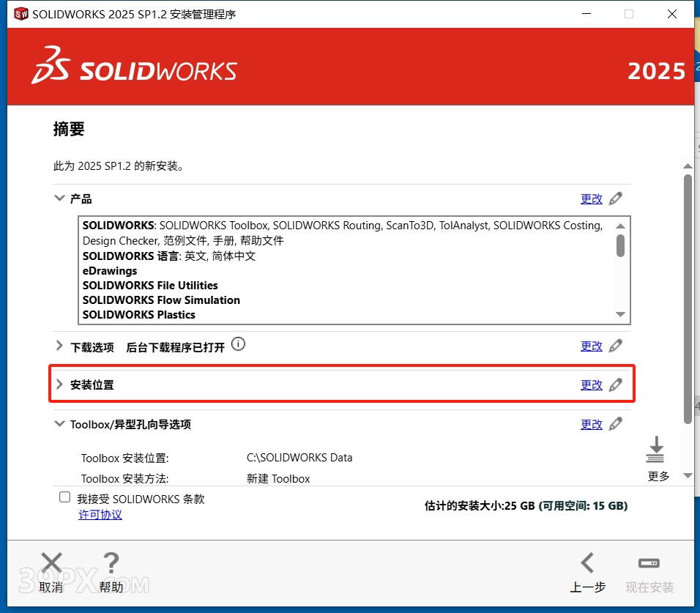
Task: Collapse the 产品 section
Action: coord(59,198)
